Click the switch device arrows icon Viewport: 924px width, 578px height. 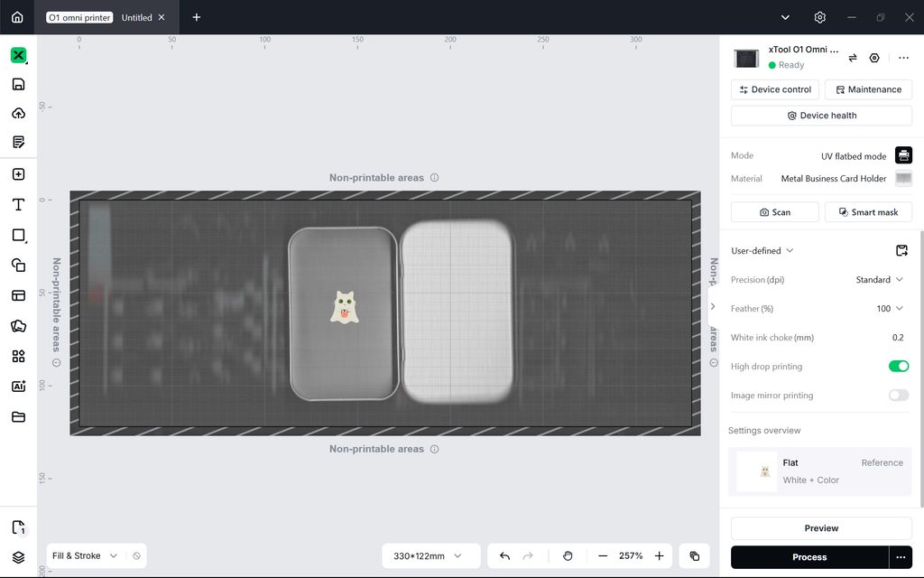click(853, 58)
